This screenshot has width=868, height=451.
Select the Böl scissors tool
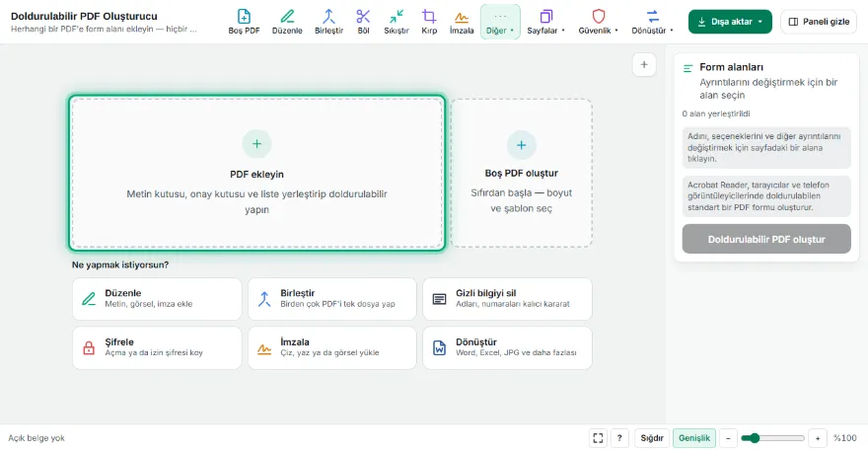pos(363,22)
